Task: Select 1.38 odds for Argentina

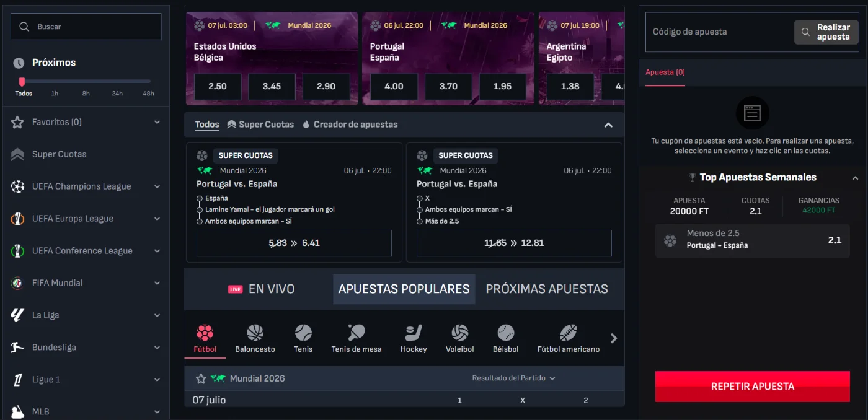Action: (x=570, y=87)
